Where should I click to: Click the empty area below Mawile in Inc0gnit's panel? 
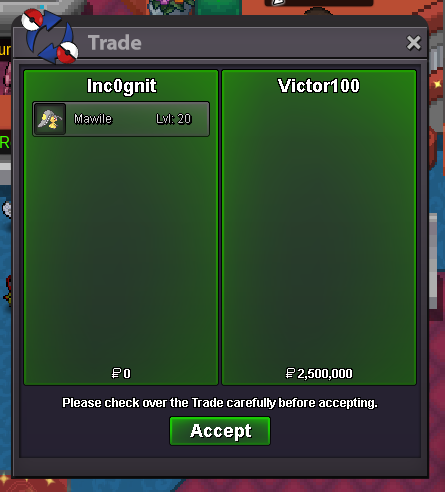[121, 250]
